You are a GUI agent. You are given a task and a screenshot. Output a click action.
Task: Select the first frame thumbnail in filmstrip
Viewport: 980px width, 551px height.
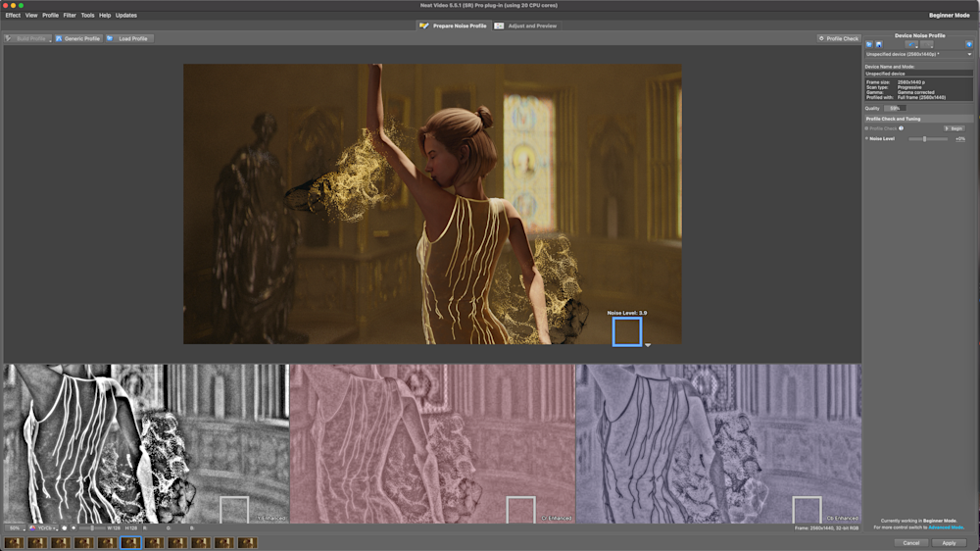coord(14,542)
